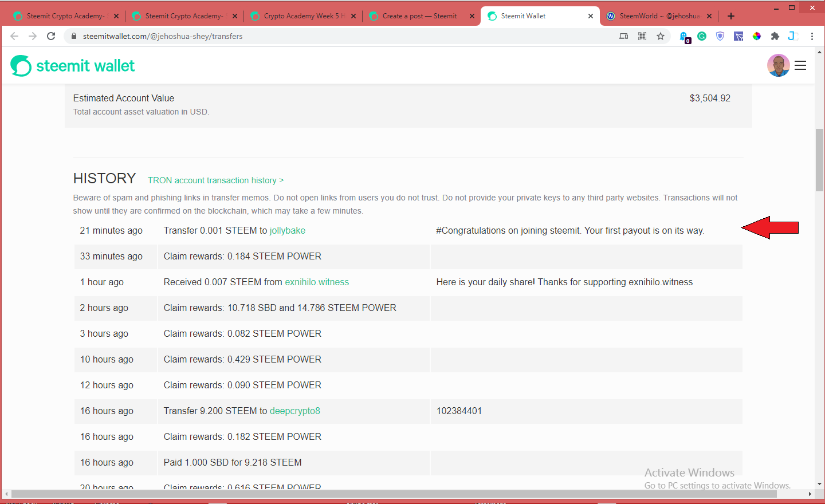Click the address bar URL field
825x504 pixels.
(344, 36)
